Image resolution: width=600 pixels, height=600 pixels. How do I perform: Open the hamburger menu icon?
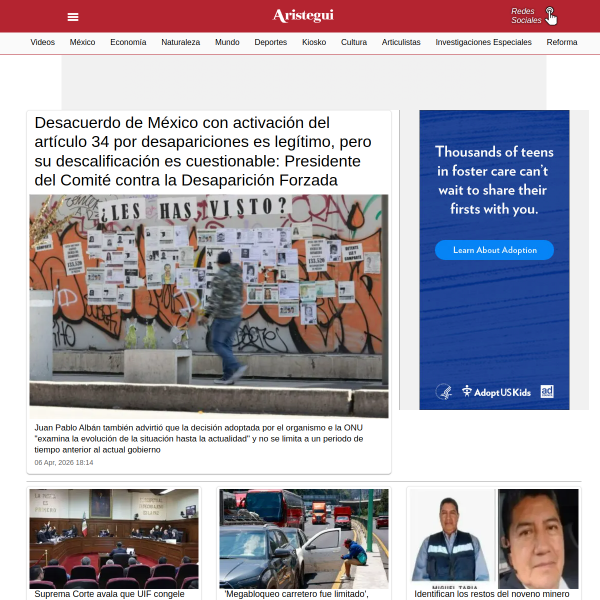click(73, 17)
